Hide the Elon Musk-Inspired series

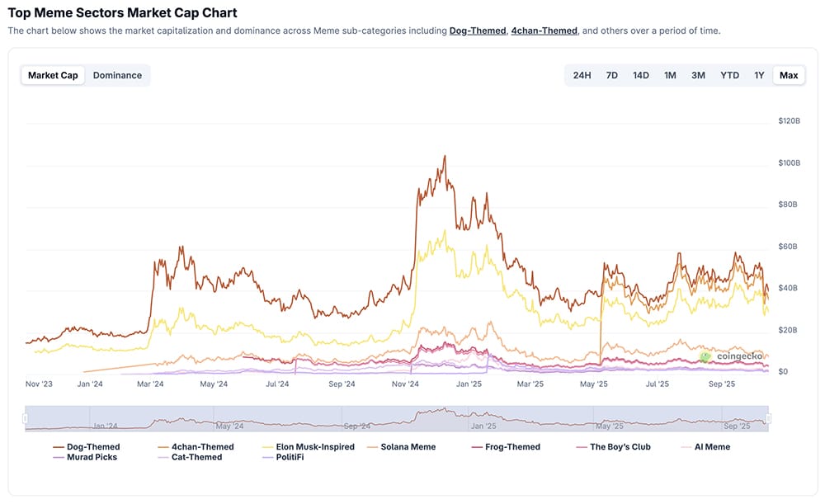pos(315,447)
